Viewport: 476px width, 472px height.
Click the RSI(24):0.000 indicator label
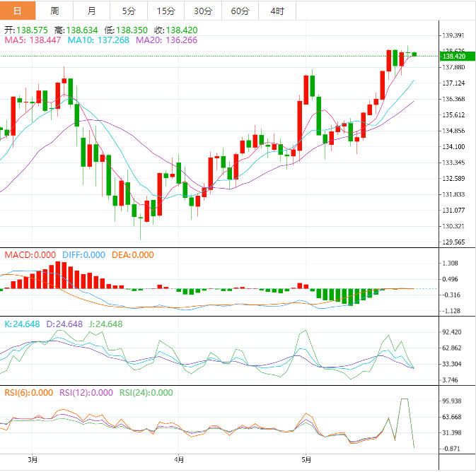pyautogui.click(x=146, y=393)
